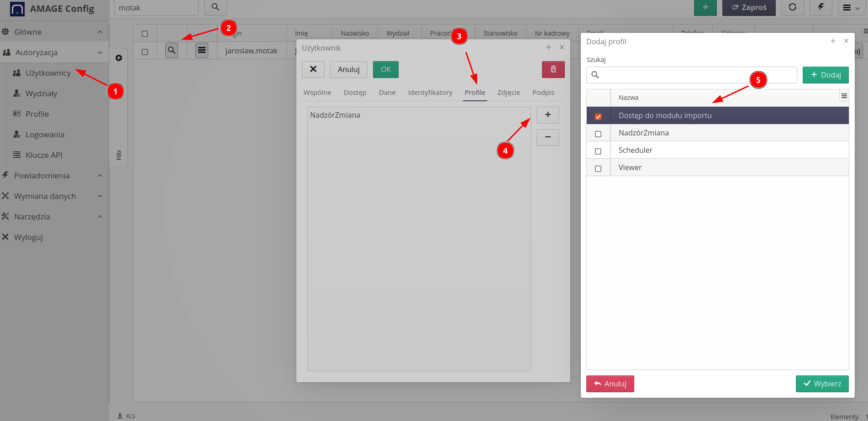Open the Dostęp tab
868x421 pixels.
(x=355, y=93)
